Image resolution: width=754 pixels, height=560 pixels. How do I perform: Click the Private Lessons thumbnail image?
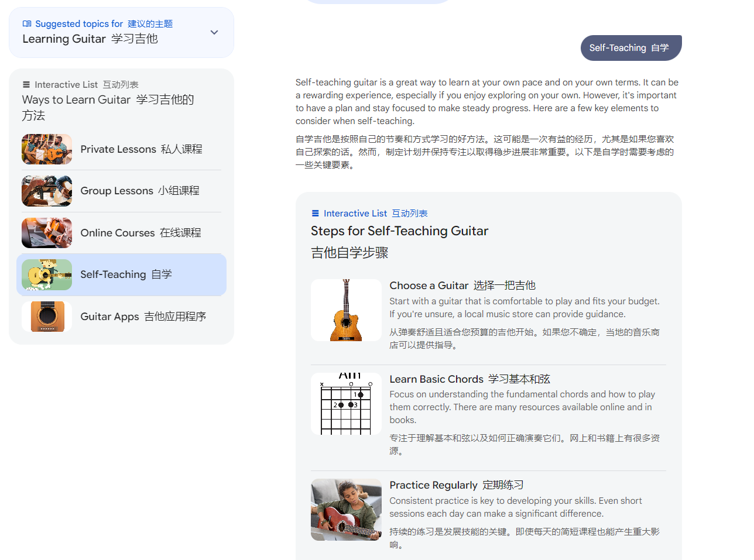(x=47, y=149)
